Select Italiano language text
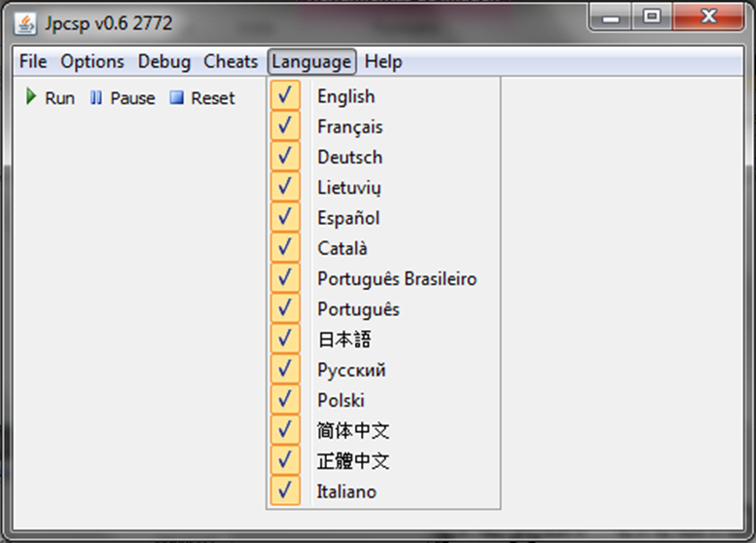Screen dimensions: 756x543 346,491
